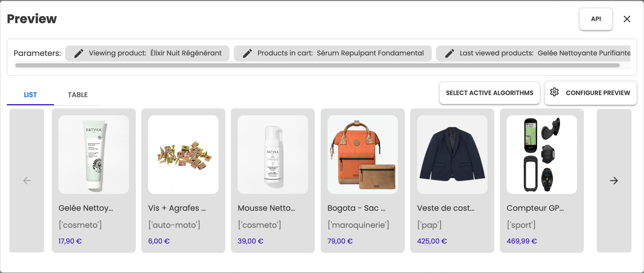Click the Gelée Nettoyante product image
This screenshot has width=644, height=273.
coord(94,155)
